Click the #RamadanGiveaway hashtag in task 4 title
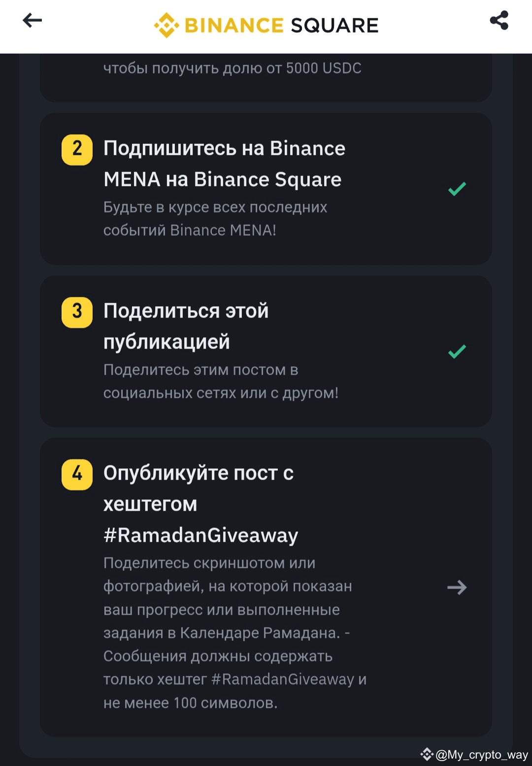532x766 pixels. (x=201, y=535)
